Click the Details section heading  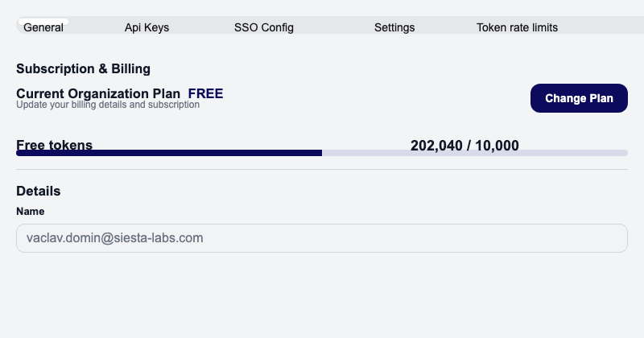39,191
